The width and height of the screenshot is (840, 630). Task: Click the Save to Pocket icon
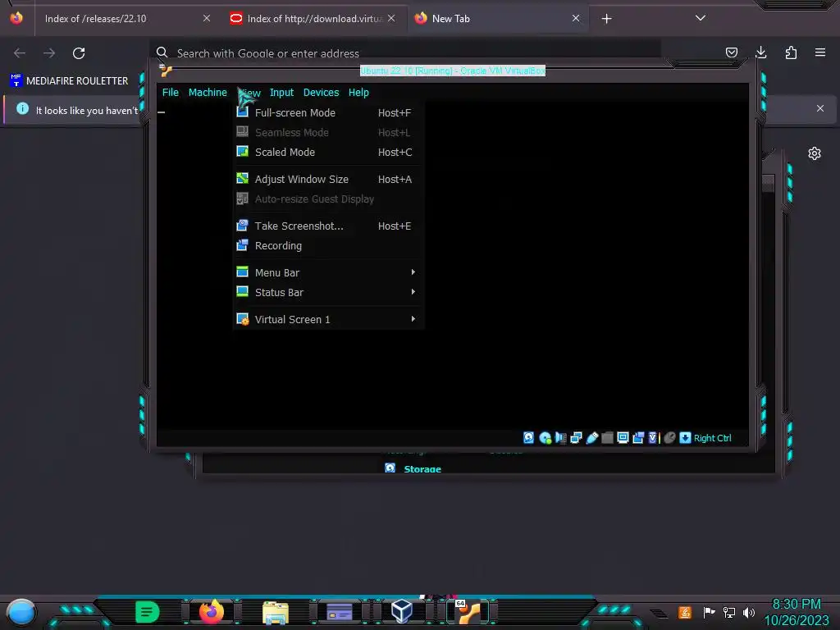coord(731,52)
